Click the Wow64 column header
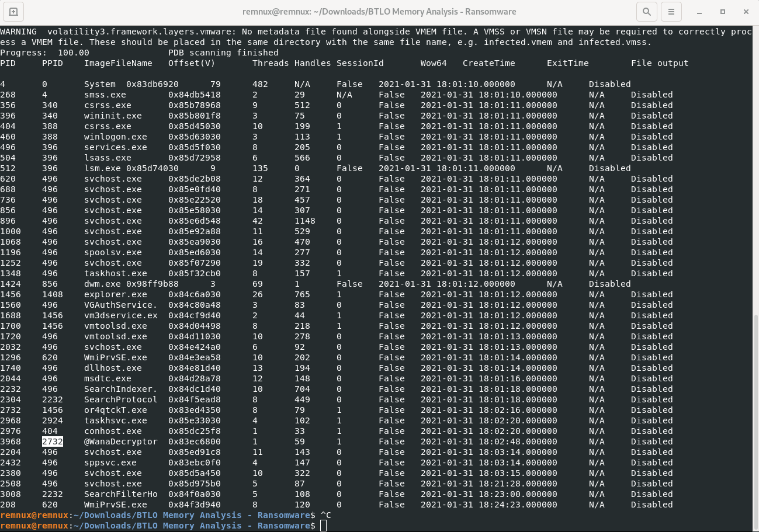 (x=434, y=63)
